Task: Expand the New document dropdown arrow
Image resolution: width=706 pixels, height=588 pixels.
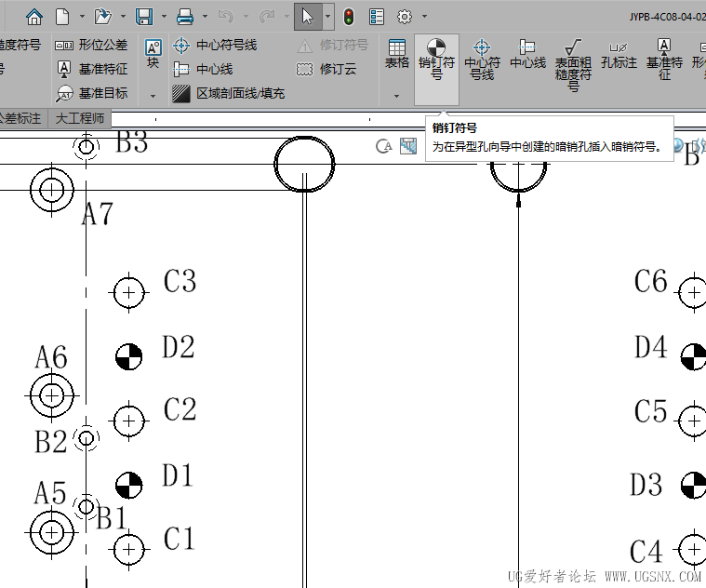Action: 82,17
